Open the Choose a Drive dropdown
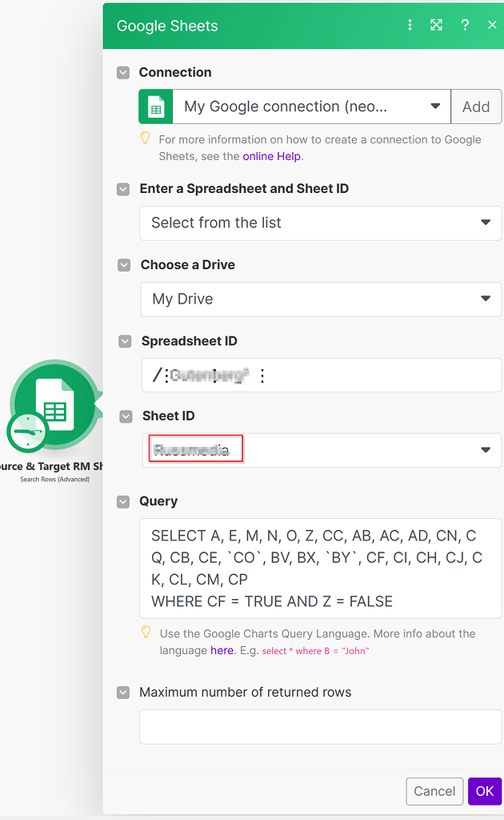This screenshot has height=820, width=504. point(320,299)
